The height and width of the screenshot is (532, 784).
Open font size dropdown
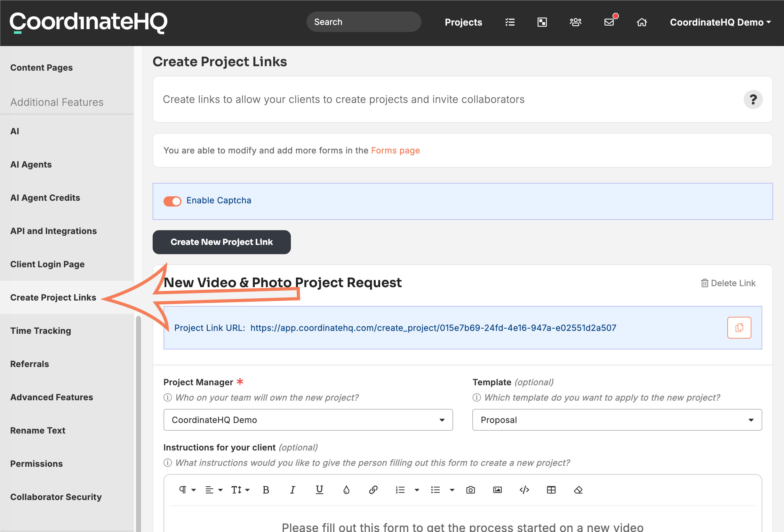[240, 490]
